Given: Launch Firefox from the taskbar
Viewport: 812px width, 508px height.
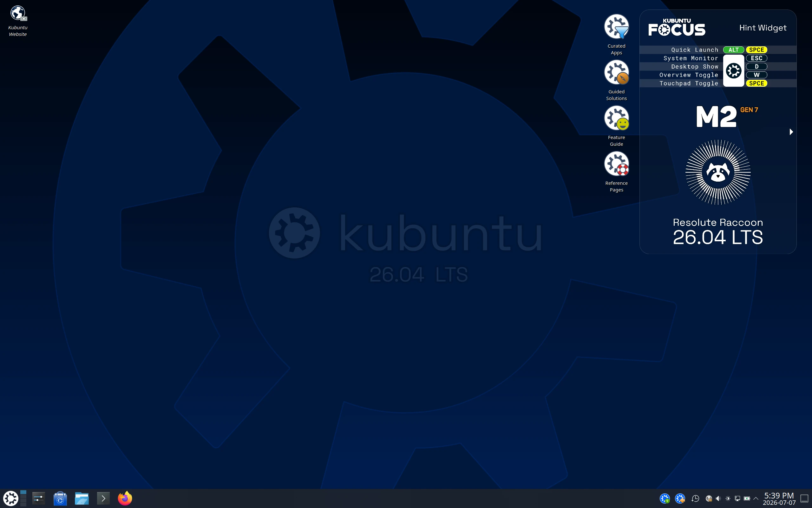Looking at the screenshot, I should tap(125, 498).
